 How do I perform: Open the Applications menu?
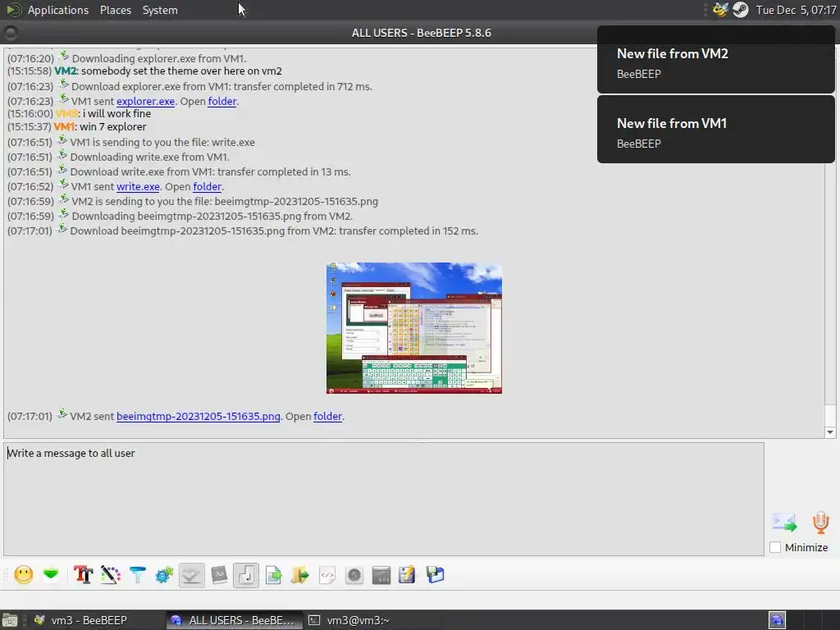point(58,10)
